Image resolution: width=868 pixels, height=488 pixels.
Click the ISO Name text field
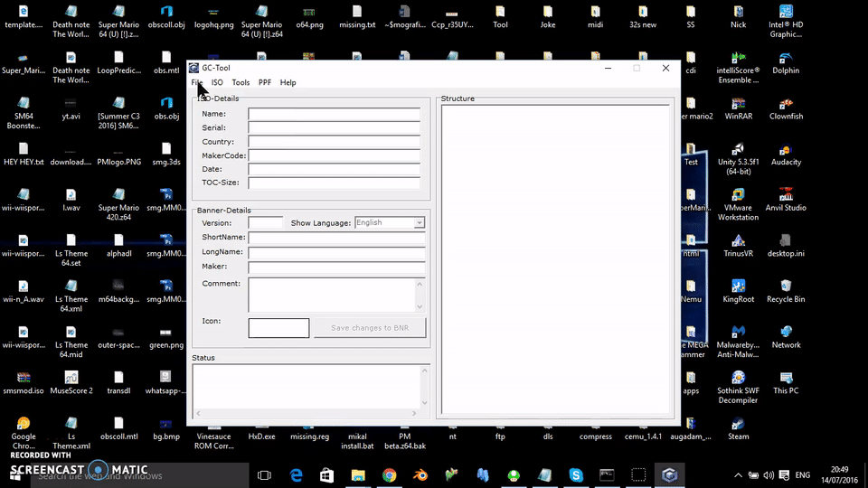click(x=334, y=114)
